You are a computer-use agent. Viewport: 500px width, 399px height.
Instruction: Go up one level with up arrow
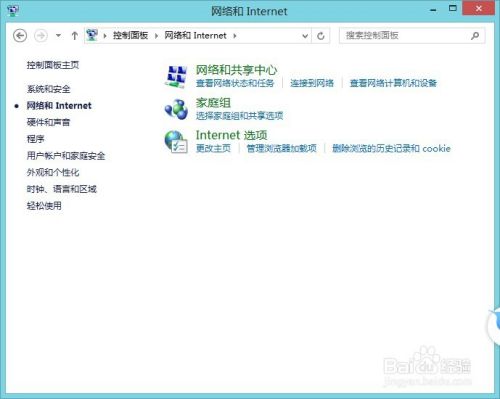[x=75, y=35]
